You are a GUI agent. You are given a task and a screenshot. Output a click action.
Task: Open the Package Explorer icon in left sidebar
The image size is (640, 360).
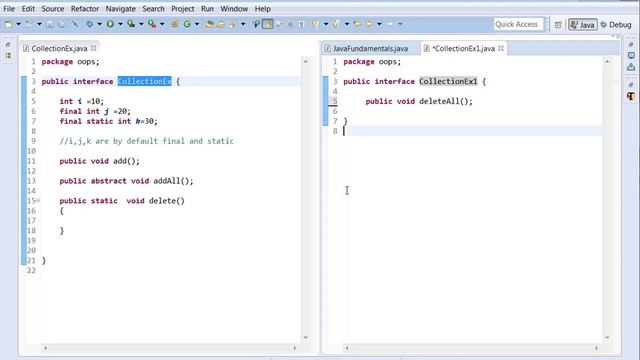(8, 56)
